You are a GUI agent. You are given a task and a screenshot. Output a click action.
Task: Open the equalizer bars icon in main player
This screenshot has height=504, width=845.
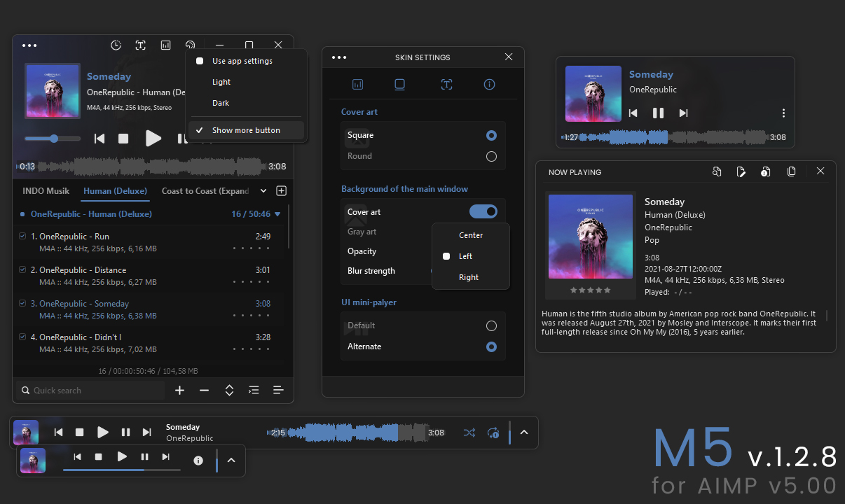[x=166, y=45]
